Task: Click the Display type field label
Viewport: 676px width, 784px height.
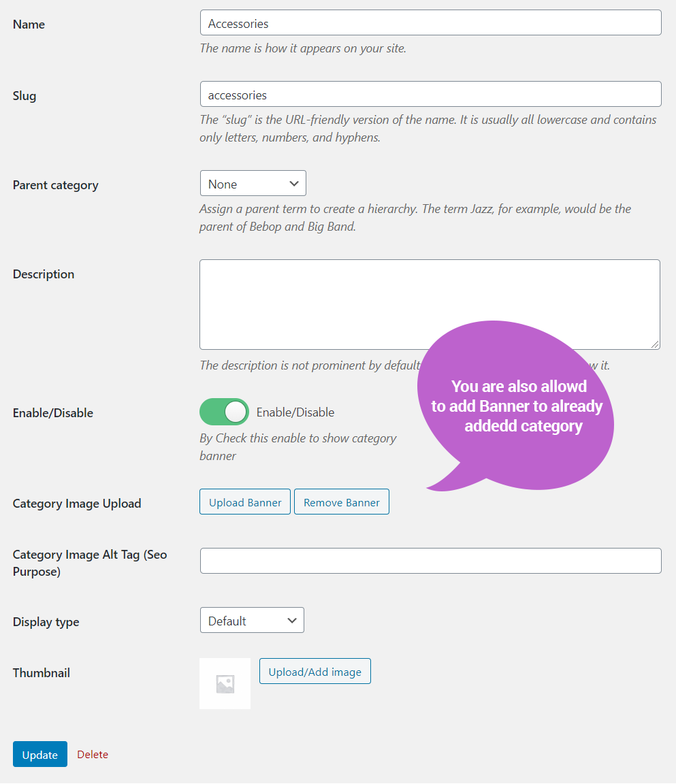Action: pyautogui.click(x=46, y=622)
